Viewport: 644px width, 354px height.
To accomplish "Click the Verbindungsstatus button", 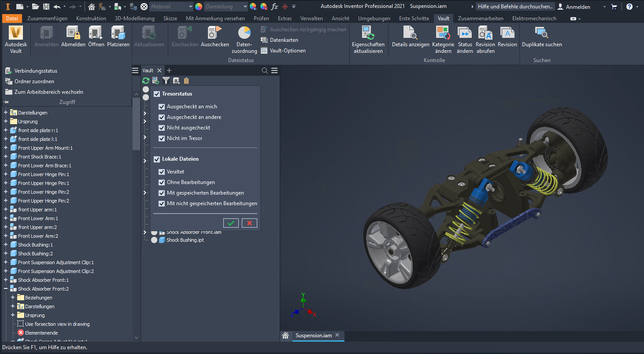I will [x=31, y=71].
